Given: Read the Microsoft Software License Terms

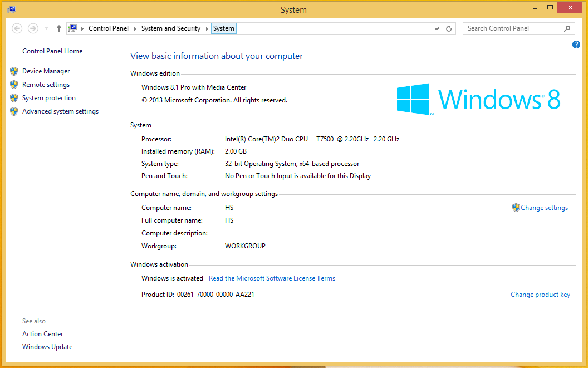Looking at the screenshot, I should [x=272, y=278].
